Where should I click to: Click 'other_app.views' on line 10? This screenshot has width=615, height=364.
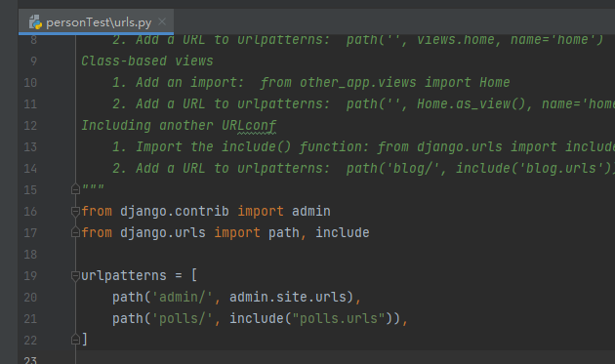tap(357, 83)
